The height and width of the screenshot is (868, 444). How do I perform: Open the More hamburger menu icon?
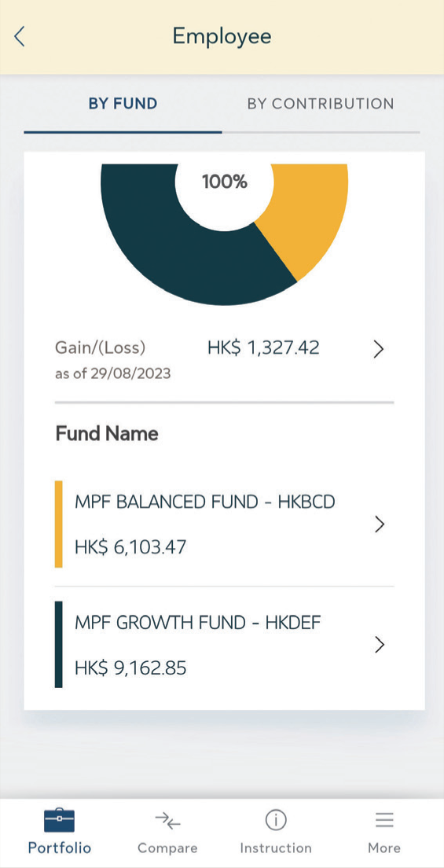tap(384, 820)
